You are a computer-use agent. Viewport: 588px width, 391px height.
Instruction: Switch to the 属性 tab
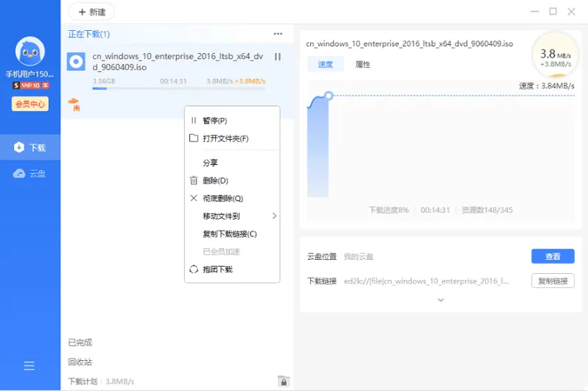pos(363,64)
